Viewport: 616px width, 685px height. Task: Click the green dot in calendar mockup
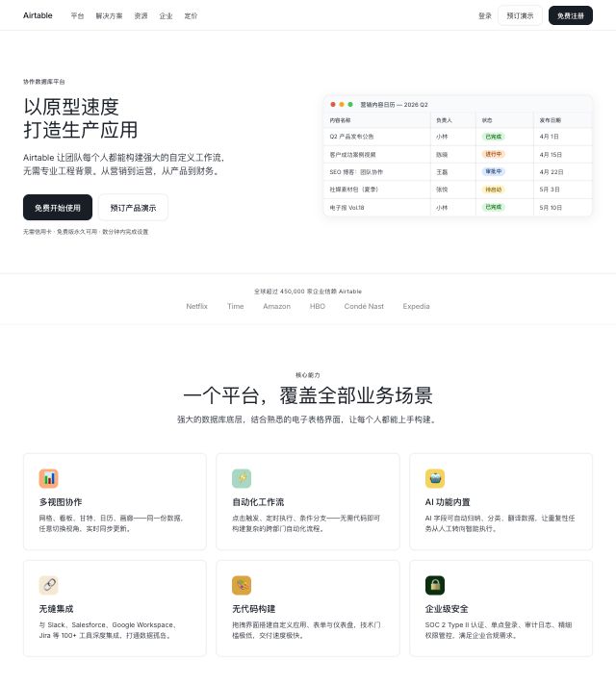(350, 105)
